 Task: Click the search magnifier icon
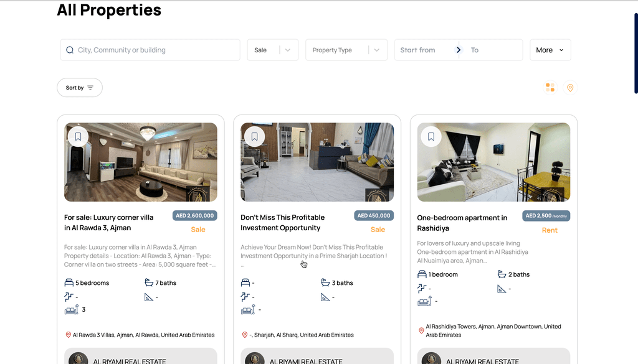point(70,50)
